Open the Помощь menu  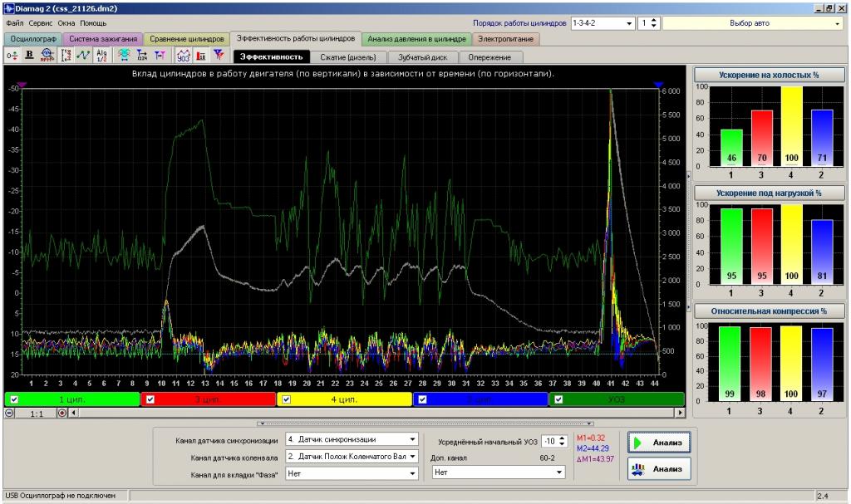[x=93, y=23]
